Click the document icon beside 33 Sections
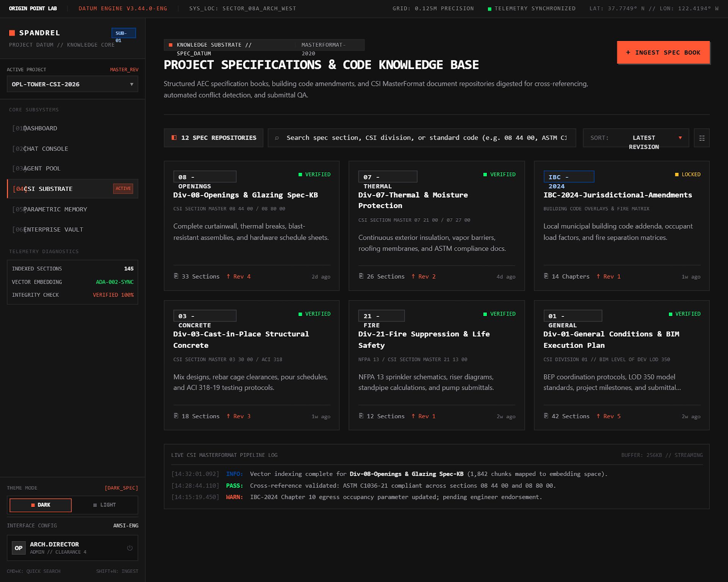Image resolution: width=728 pixels, height=582 pixels. click(x=176, y=276)
